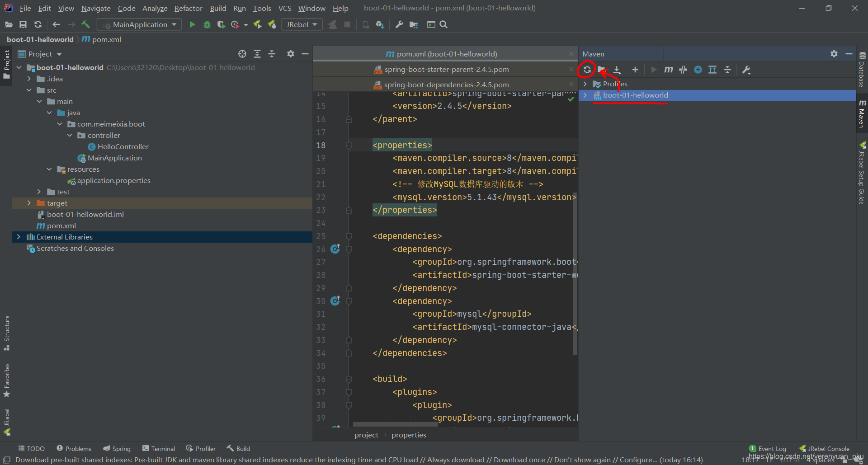Screen dimensions: 868x465
Task: Open the Structure side panel
Action: [6, 333]
